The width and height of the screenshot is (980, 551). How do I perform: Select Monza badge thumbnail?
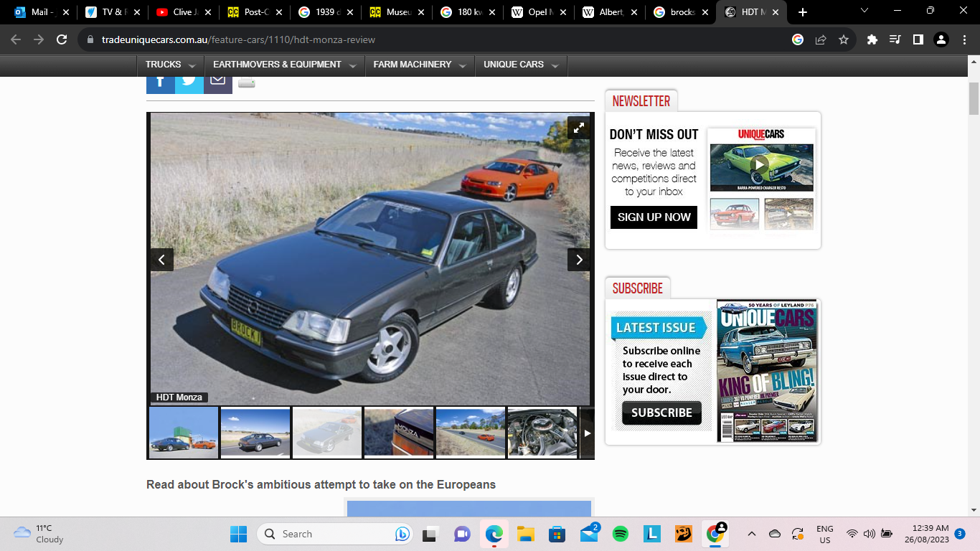399,432
